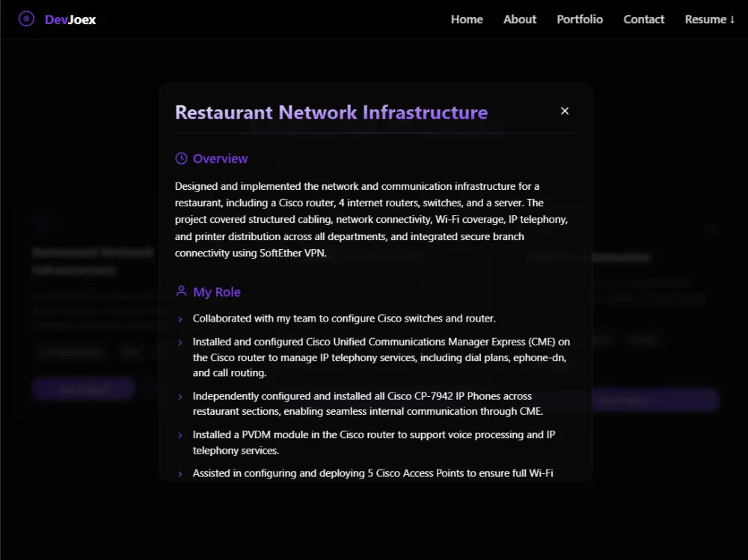
Task: Click the Restaurant Network Infrastructure heading
Action: [331, 113]
